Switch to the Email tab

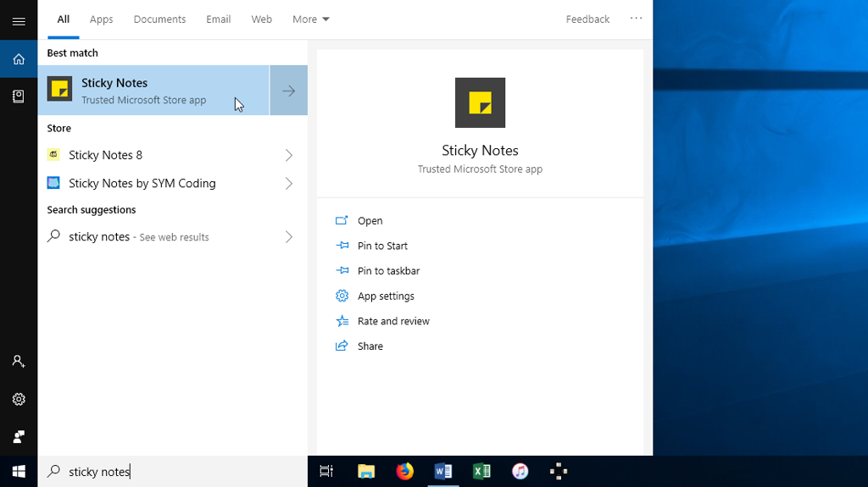click(x=218, y=19)
